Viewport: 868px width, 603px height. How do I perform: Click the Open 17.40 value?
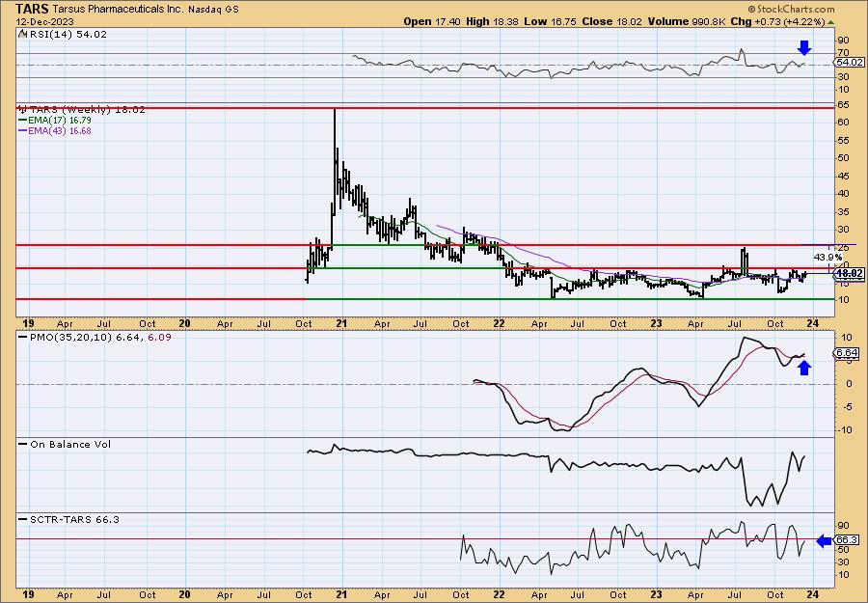[433, 21]
